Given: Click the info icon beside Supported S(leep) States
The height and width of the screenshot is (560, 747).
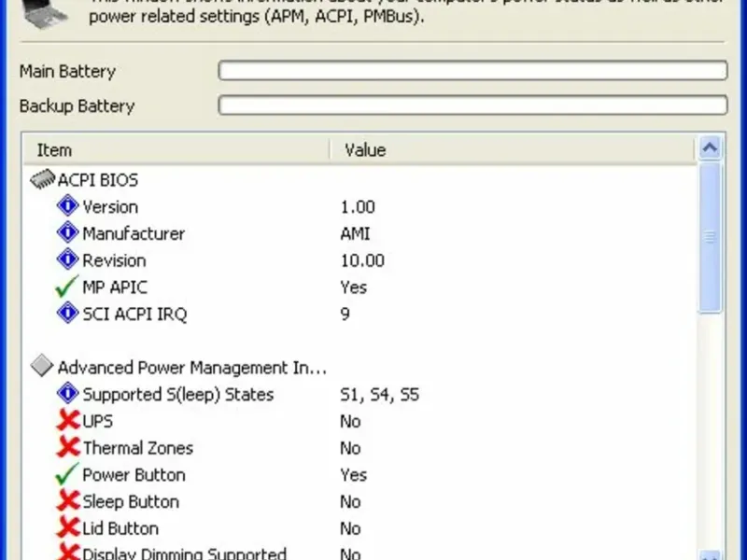Looking at the screenshot, I should pos(67,393).
